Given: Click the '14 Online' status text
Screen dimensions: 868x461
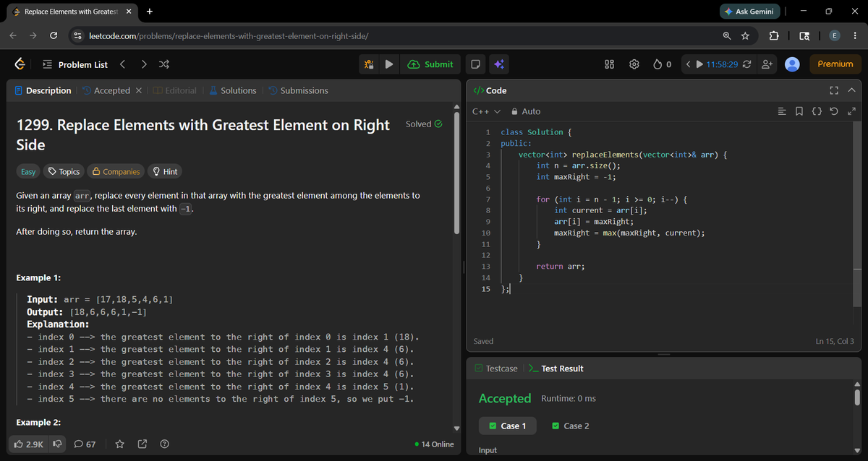Looking at the screenshot, I should click(434, 444).
